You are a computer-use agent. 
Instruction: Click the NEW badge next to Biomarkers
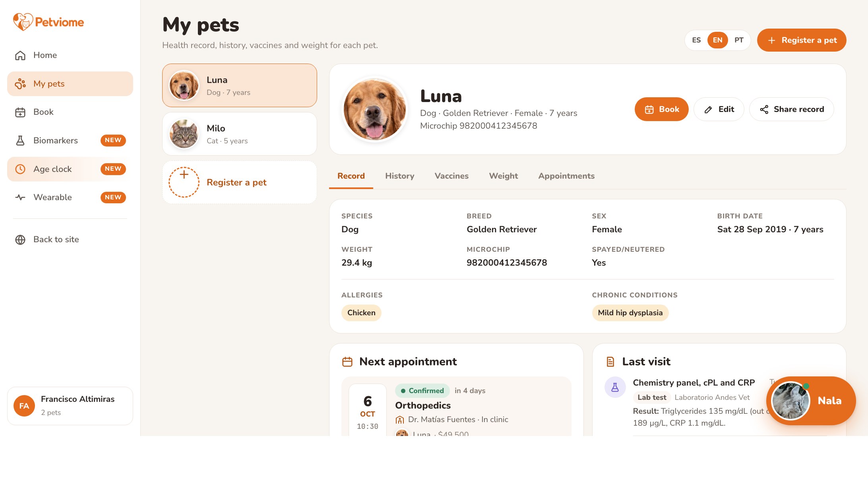pos(113,141)
